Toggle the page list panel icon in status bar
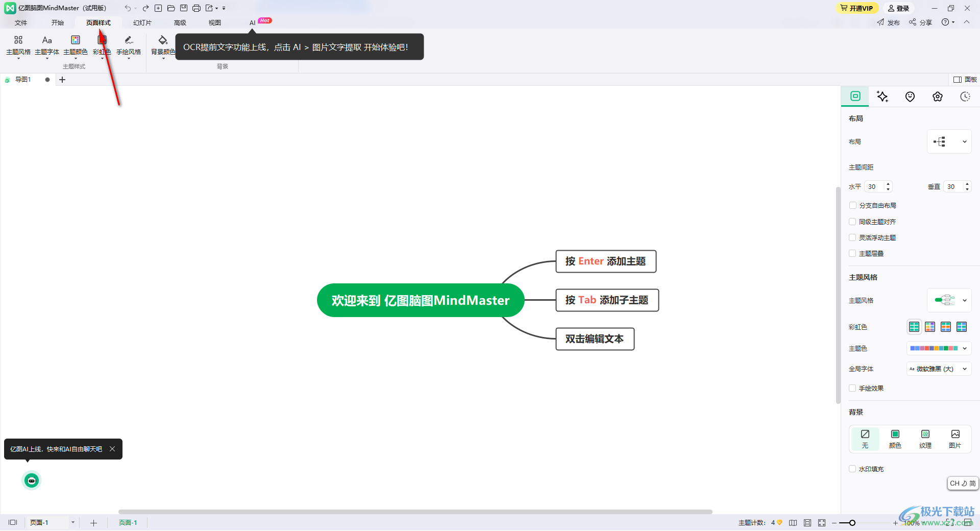Image resolution: width=980 pixels, height=531 pixels. click(x=13, y=522)
